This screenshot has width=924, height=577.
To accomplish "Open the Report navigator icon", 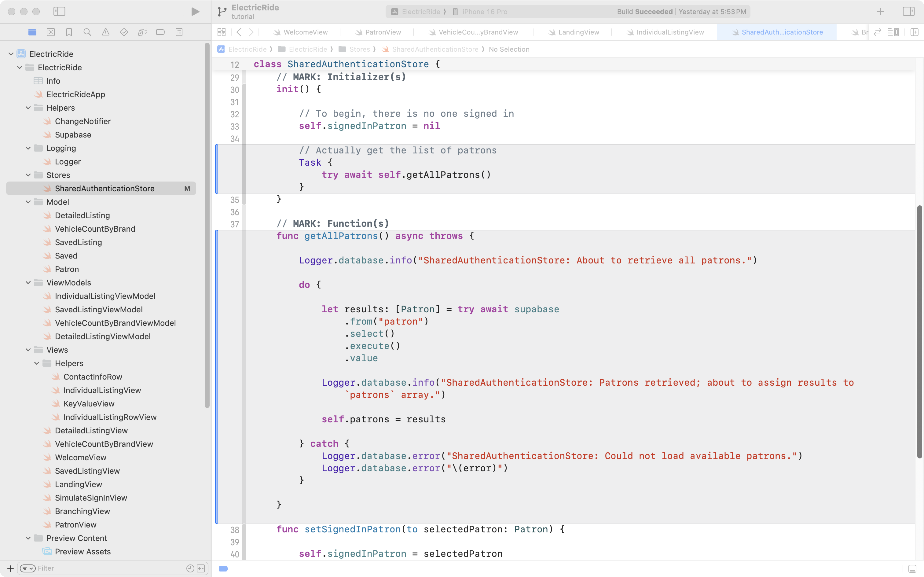I will (x=179, y=32).
